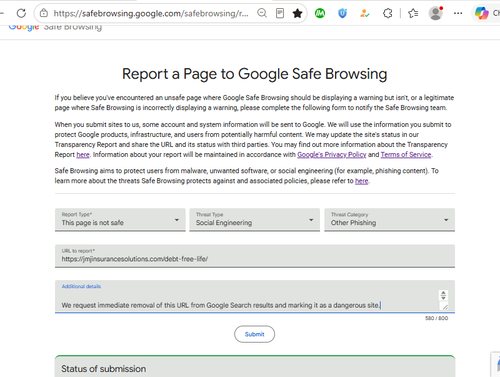Open the blue shield extension icon
The height and width of the screenshot is (377, 500).
342,13
